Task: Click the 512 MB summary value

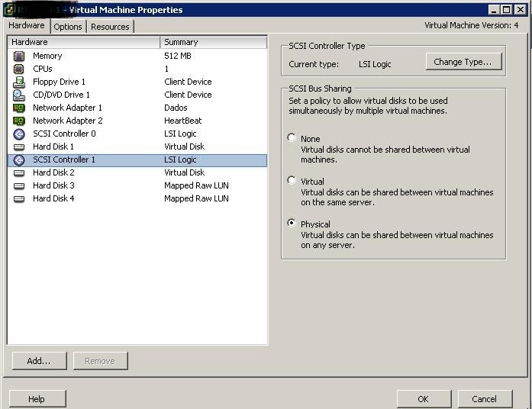Action: point(178,56)
